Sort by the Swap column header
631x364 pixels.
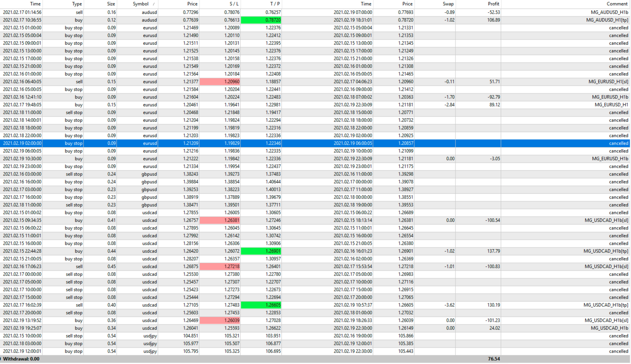click(x=448, y=4)
